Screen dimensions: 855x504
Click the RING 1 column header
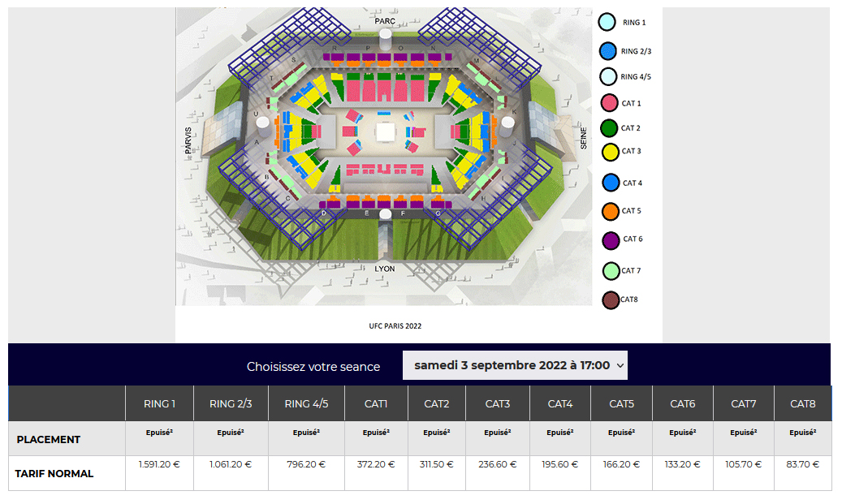[159, 403]
